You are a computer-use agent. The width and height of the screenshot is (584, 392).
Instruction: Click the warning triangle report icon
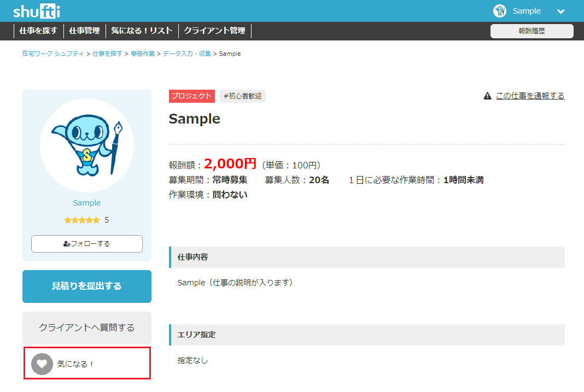tap(488, 96)
